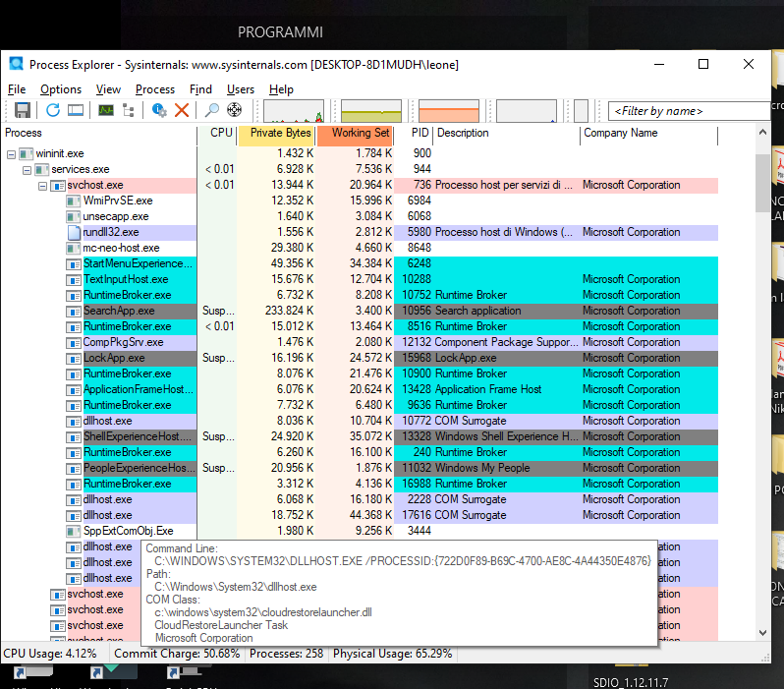Select the LockApp.exe process row
784x689 pixels.
(x=359, y=358)
